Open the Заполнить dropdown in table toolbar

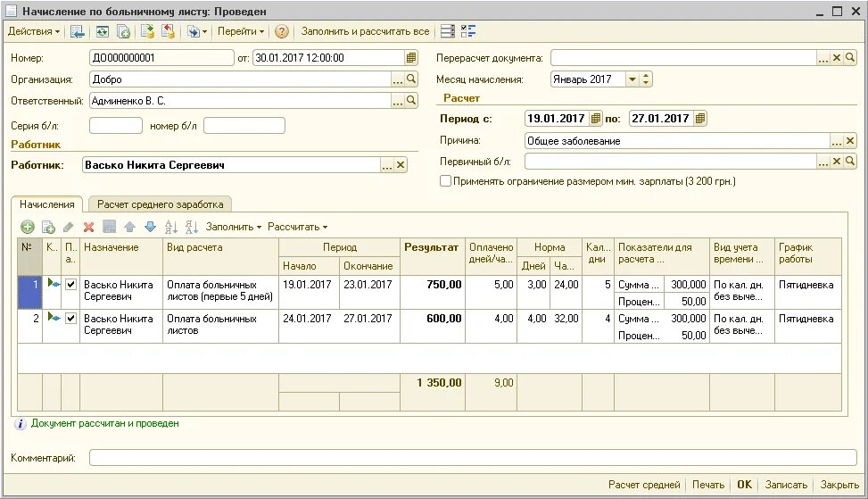[x=233, y=227]
